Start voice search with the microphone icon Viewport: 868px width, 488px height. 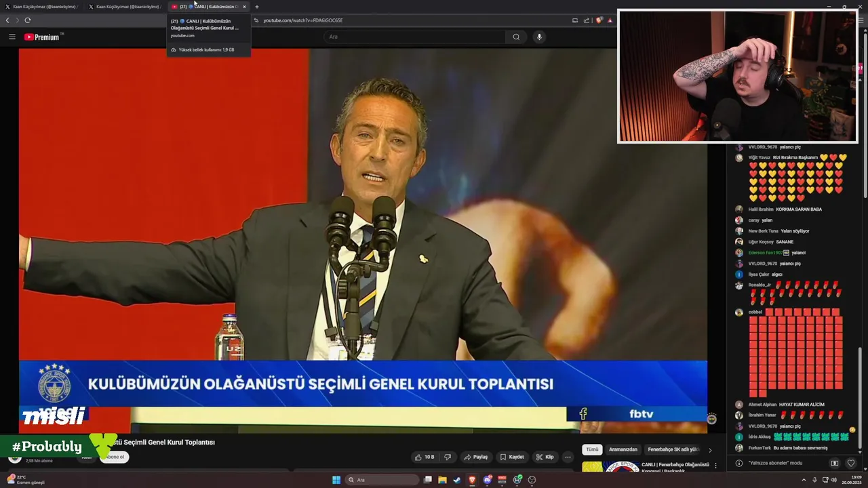coord(539,37)
